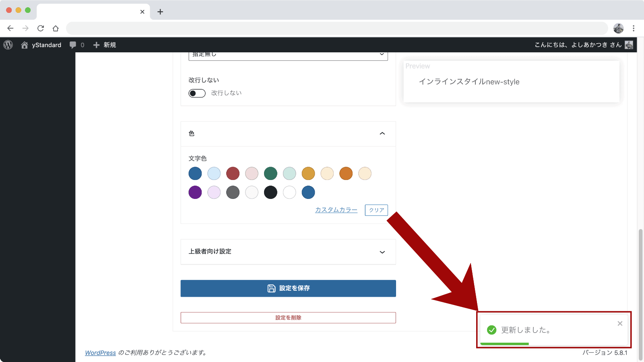Select the red text color swatch
The image size is (644, 362).
coord(233,174)
